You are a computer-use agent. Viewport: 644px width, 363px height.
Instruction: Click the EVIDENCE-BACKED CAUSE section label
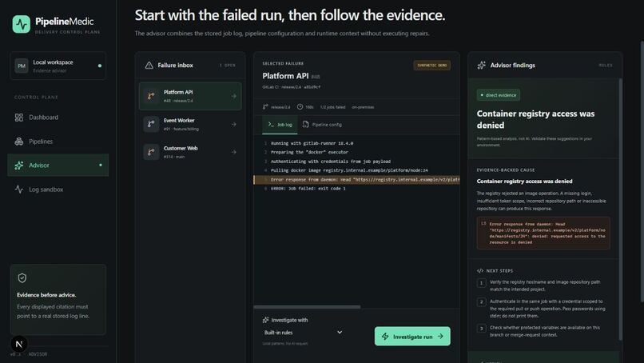(x=506, y=170)
